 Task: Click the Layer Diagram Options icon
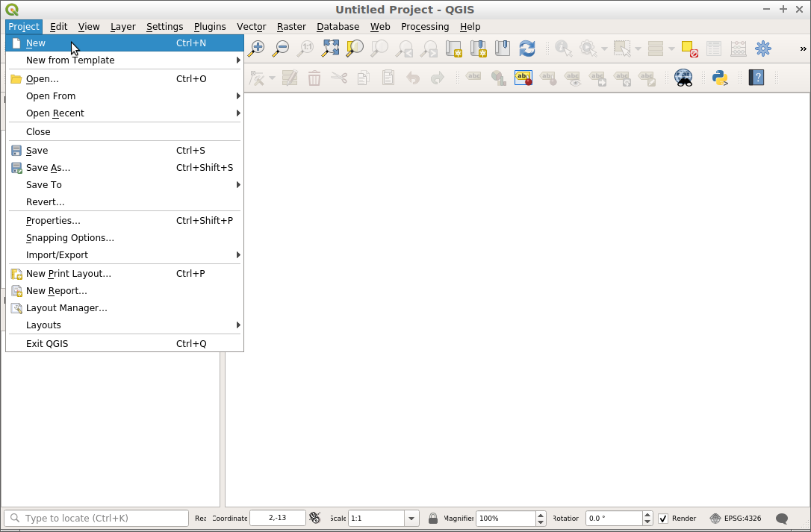(499, 78)
